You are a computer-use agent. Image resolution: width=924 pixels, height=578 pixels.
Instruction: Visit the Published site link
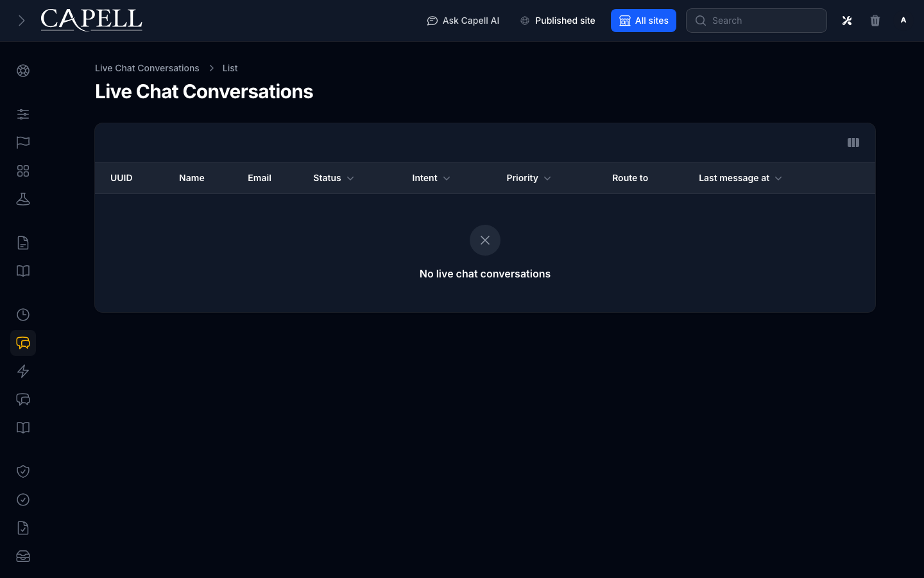point(558,21)
